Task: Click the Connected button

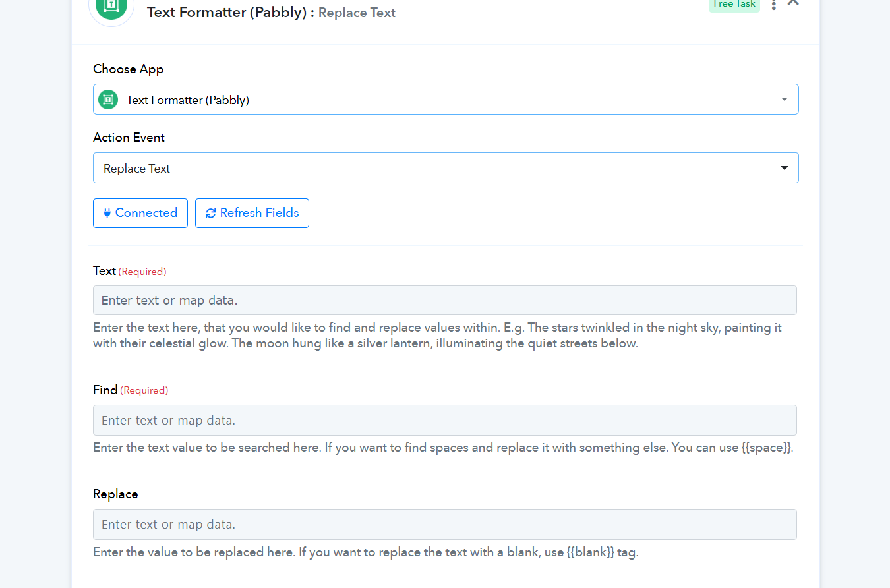Action: coord(140,213)
